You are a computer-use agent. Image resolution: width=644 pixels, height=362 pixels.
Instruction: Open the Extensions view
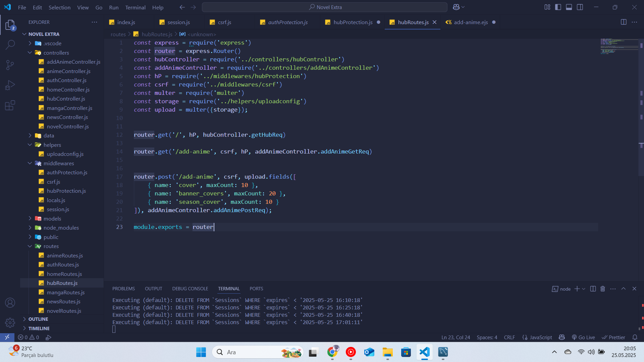10,106
